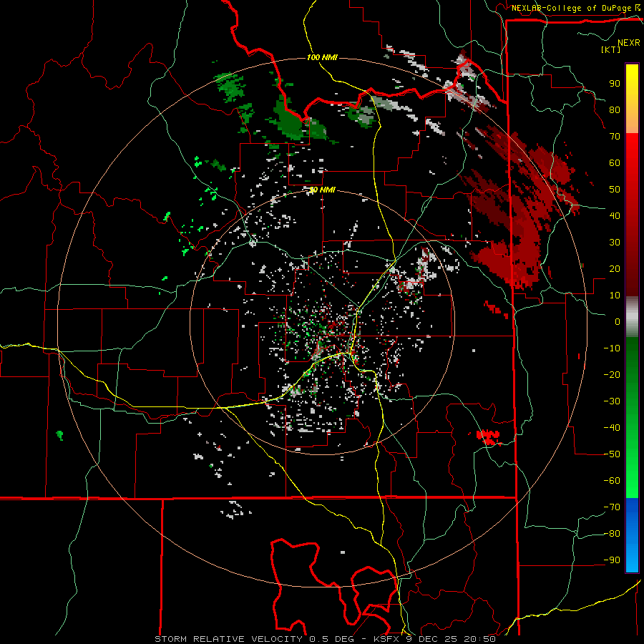This screenshot has height=644, width=644.
Task: Select the 0 value on velocity scale
Action: tap(618, 322)
